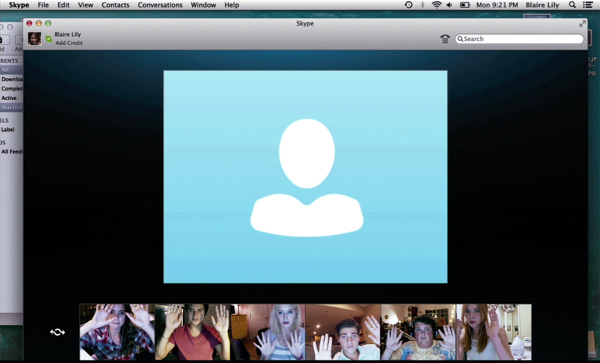Click into the Search field
The height and width of the screenshot is (363, 600).
click(519, 39)
